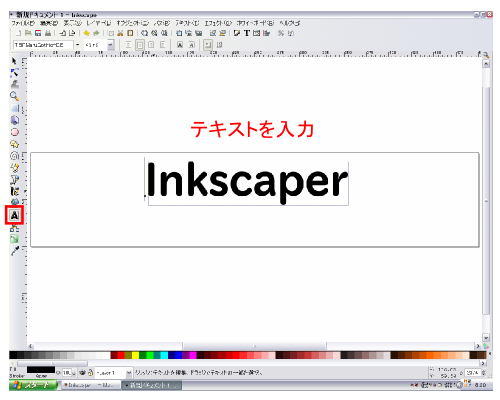This screenshot has width=500, height=400.
Task: Toggle align text right
Action: coord(151,45)
